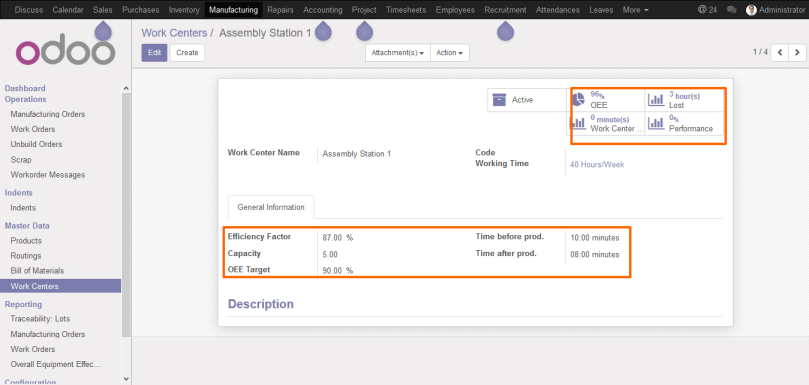The width and height of the screenshot is (809, 385).
Task: Open sidebar Work Orders under Operations
Action: click(x=33, y=129)
